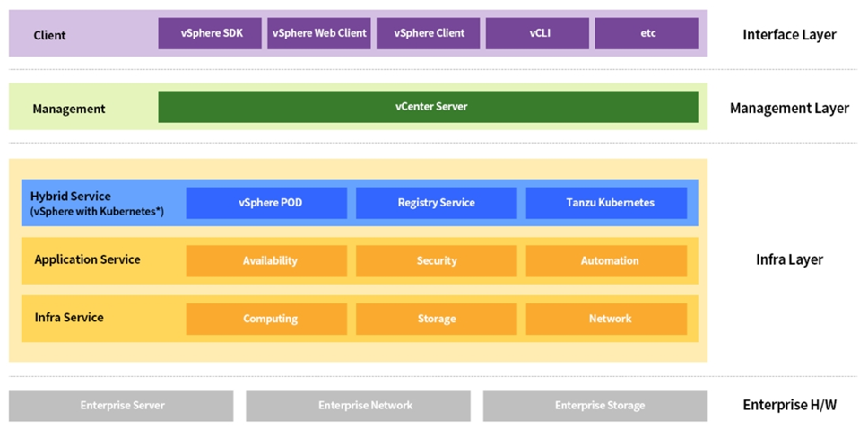This screenshot has height=430, width=868.
Task: Click the vSphere Client box
Action: [x=429, y=33]
